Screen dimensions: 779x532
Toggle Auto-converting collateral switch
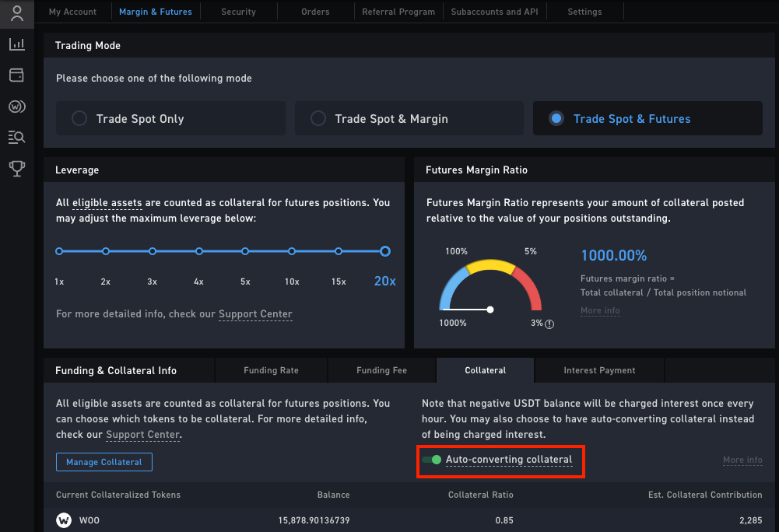pyautogui.click(x=432, y=460)
